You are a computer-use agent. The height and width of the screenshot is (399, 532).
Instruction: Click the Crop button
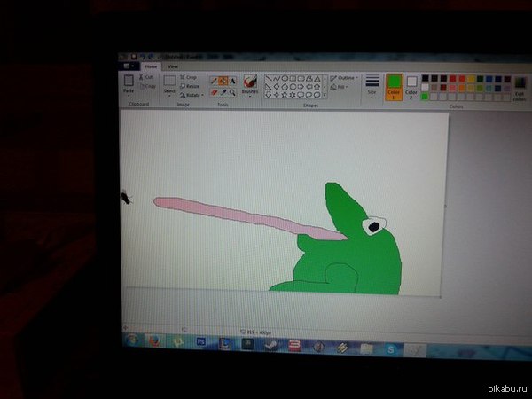[x=188, y=77]
